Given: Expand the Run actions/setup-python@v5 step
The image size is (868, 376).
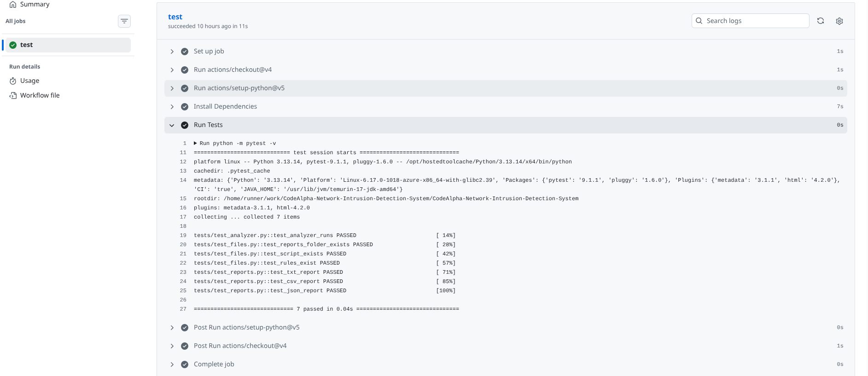Looking at the screenshot, I should pyautogui.click(x=172, y=88).
